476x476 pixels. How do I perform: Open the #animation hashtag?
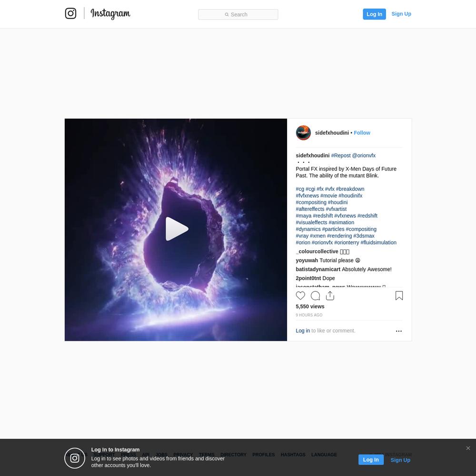point(341,222)
